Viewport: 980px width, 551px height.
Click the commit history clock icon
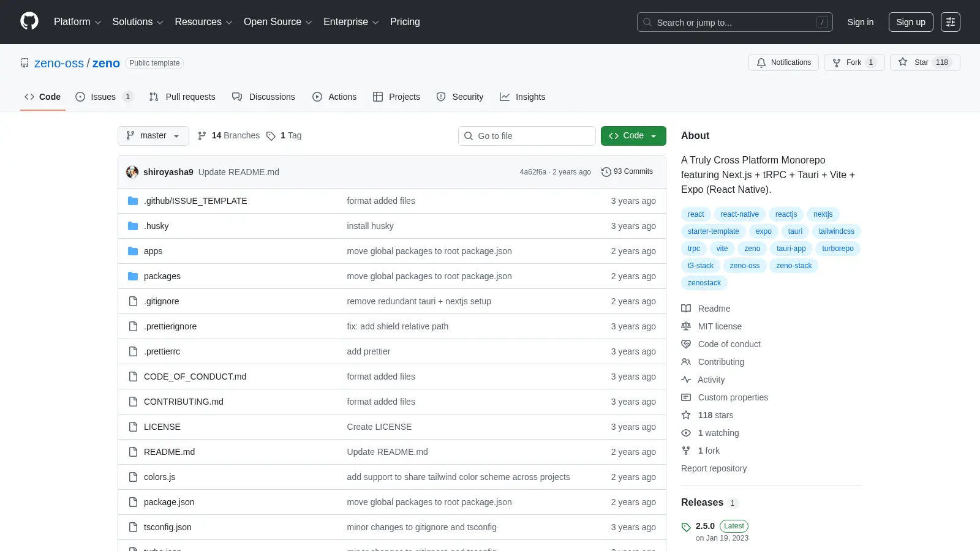pyautogui.click(x=606, y=172)
